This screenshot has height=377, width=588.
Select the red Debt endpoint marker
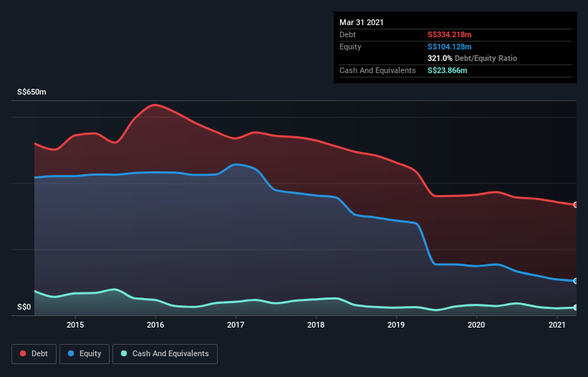pyautogui.click(x=576, y=205)
